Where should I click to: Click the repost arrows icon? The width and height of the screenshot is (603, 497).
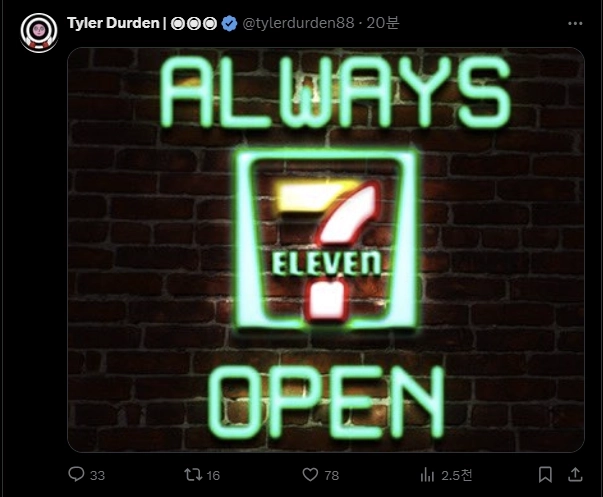tap(193, 474)
